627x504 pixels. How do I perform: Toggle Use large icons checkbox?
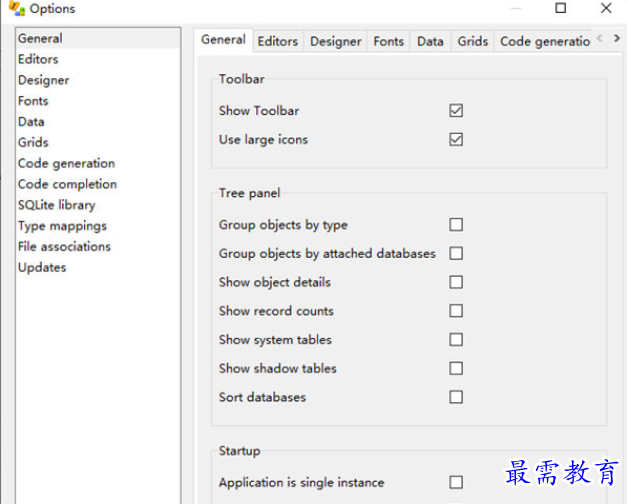point(456,140)
